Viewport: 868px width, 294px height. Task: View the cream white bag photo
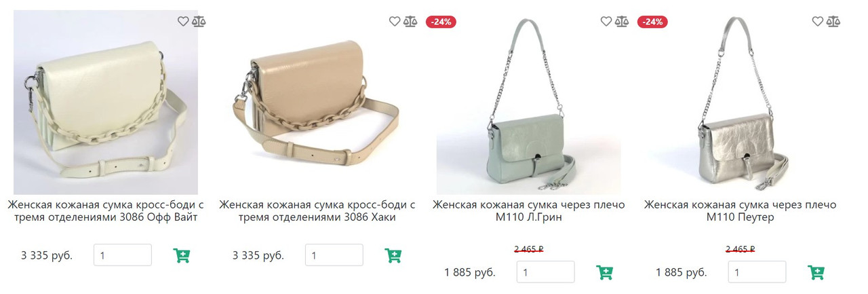tap(106, 103)
